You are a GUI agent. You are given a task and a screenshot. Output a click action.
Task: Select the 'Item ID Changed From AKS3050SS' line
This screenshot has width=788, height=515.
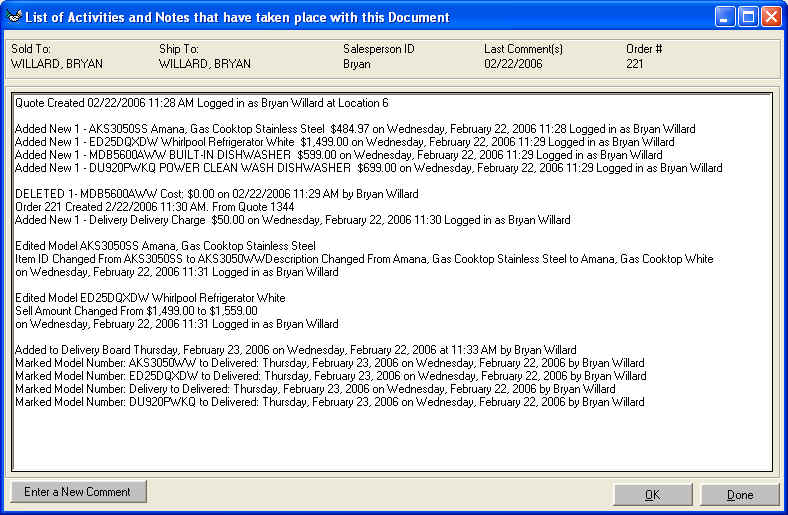point(364,259)
